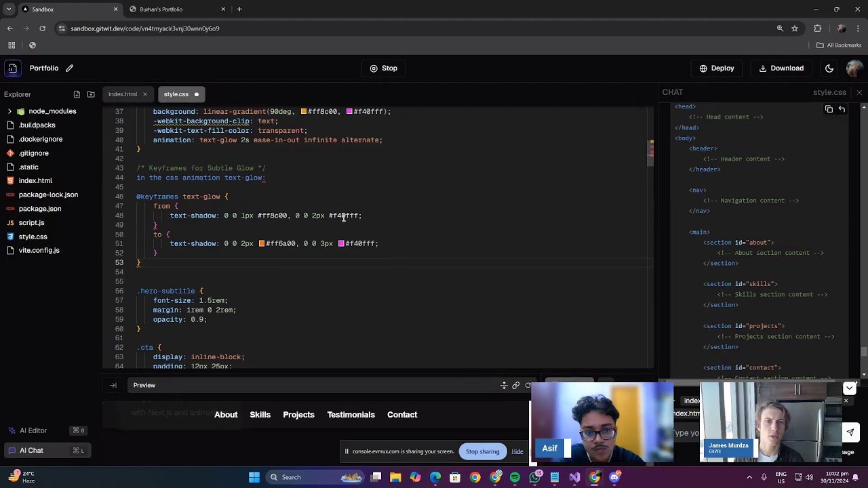Click the Stop button
The image size is (868, 488).
pyautogui.click(x=384, y=68)
